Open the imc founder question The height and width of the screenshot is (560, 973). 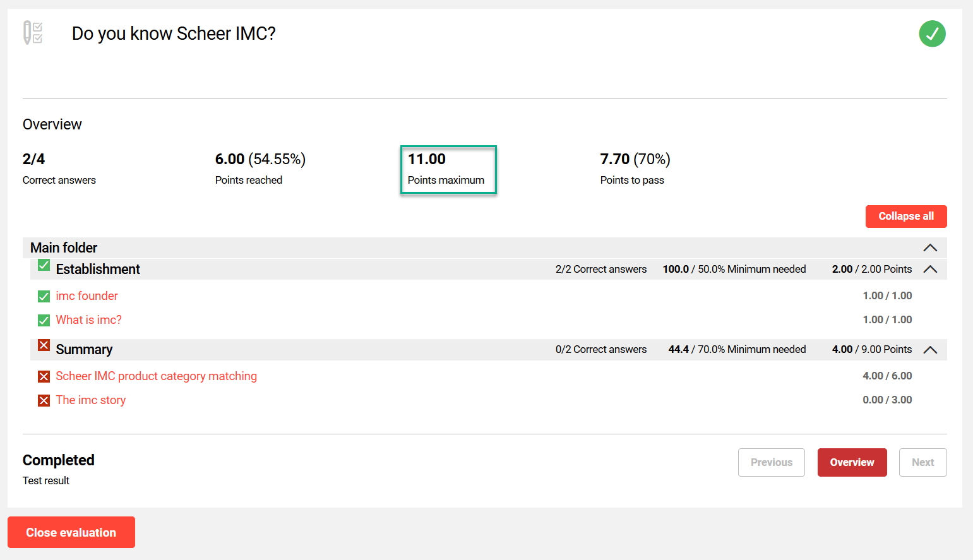[x=87, y=295]
